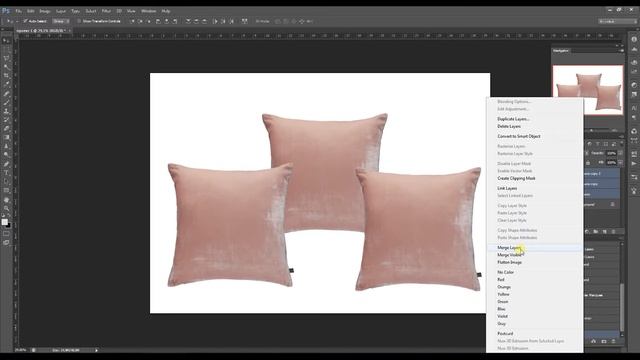The height and width of the screenshot is (360, 640).
Task: Select the Eraser tool
Action: pyautogui.click(x=6, y=129)
